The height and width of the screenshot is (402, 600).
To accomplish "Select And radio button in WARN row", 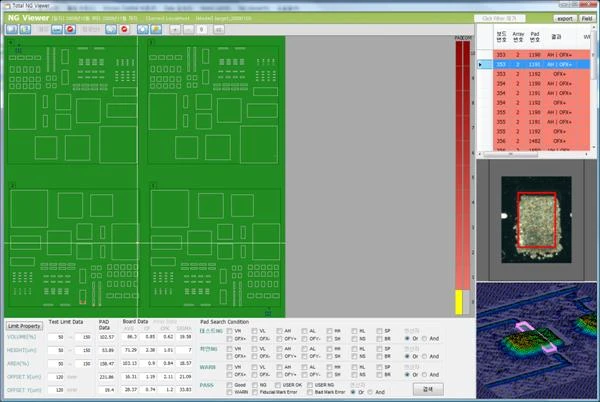I will tap(424, 375).
